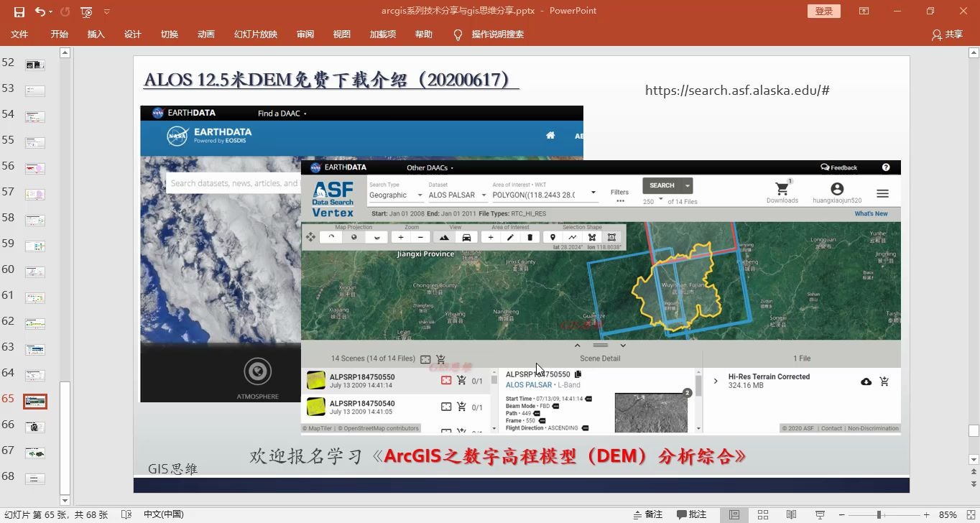
Task: Select slide 66 thumbnail
Action: pos(35,427)
